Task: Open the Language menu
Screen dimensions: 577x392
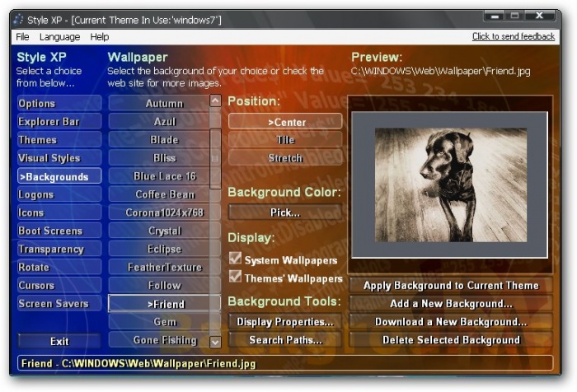Action: pos(59,37)
